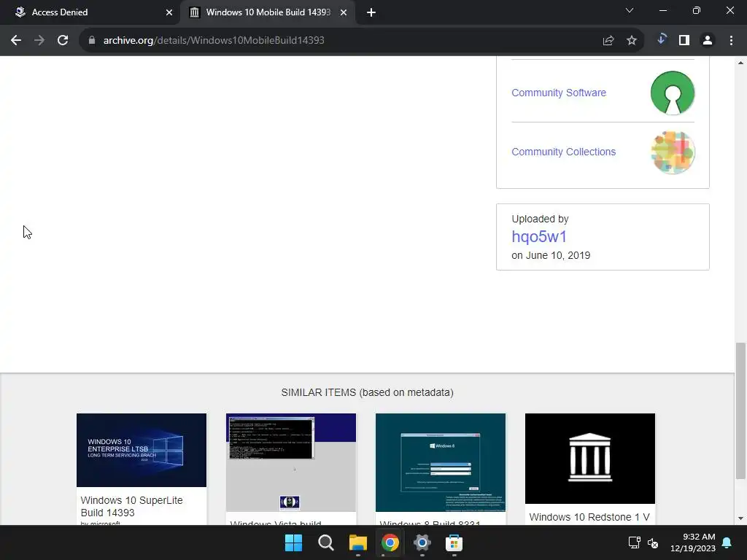Open the Windows 8 Build thumbnail
Image resolution: width=747 pixels, height=560 pixels.
440,462
